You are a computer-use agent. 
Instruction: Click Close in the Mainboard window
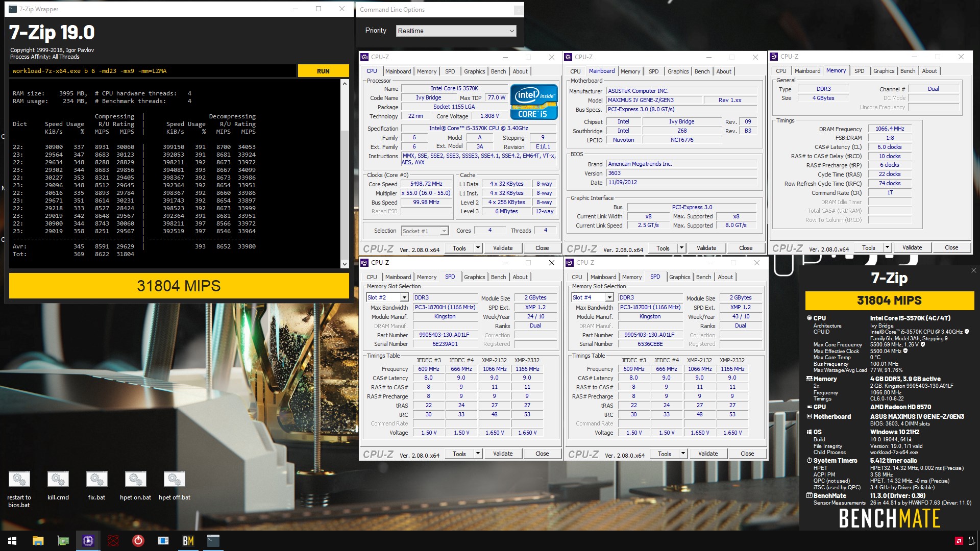click(746, 248)
